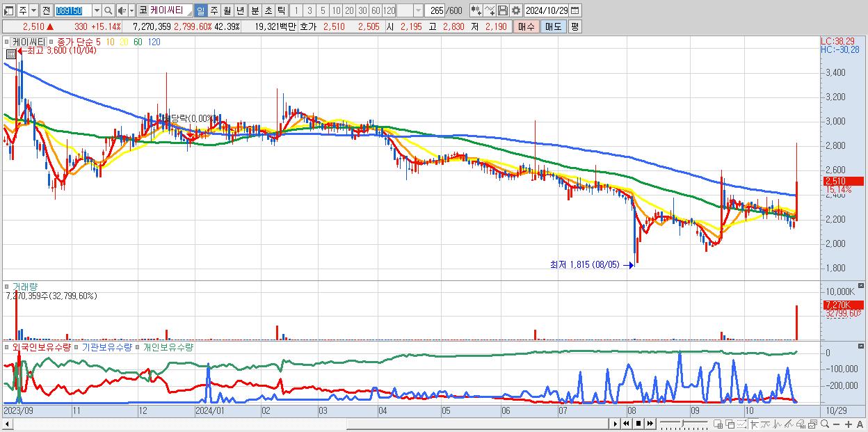Click the 주 button at top left
Viewport: 868px width, 432px height.
(23, 10)
